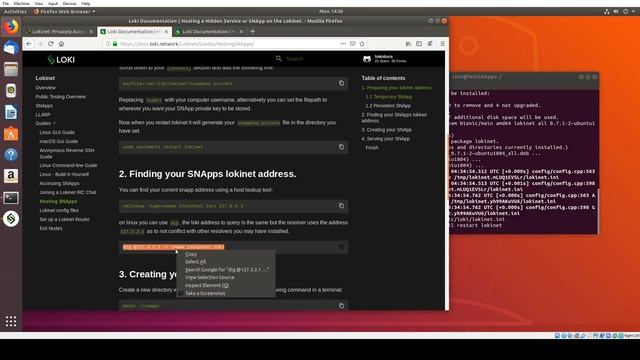Switch to the third Loki Documentation tab
The height and width of the screenshot is (360, 640).
click(x=209, y=31)
